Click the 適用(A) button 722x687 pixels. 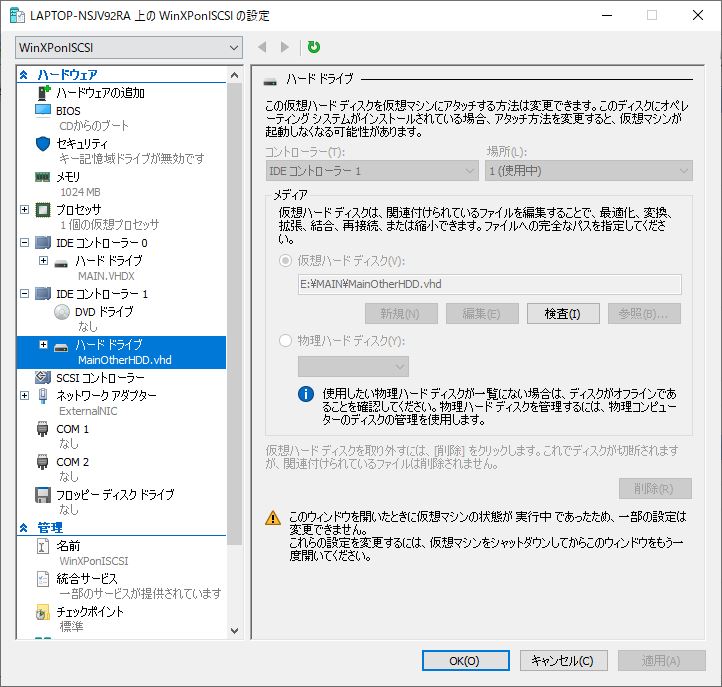coord(662,661)
